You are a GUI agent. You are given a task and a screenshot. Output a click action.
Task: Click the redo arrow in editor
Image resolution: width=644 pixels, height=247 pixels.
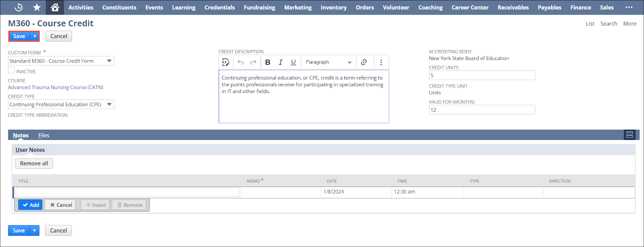coord(253,62)
